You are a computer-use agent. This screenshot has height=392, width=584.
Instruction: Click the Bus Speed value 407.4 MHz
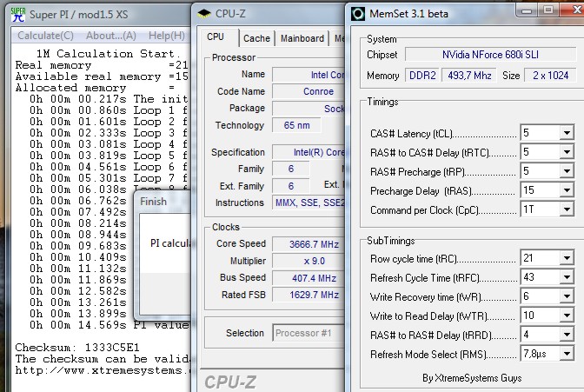click(x=309, y=278)
